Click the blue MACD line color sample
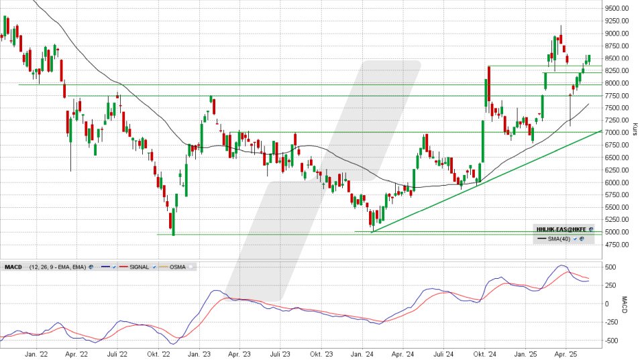 point(105,267)
